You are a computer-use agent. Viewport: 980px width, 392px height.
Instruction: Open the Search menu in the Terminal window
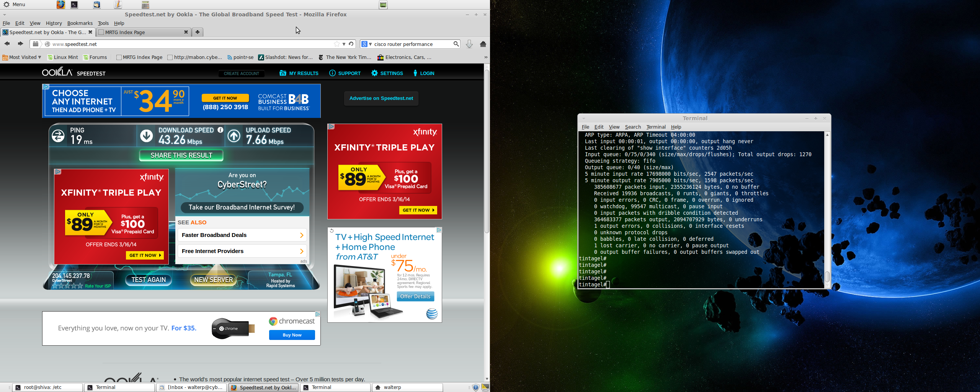(632, 127)
